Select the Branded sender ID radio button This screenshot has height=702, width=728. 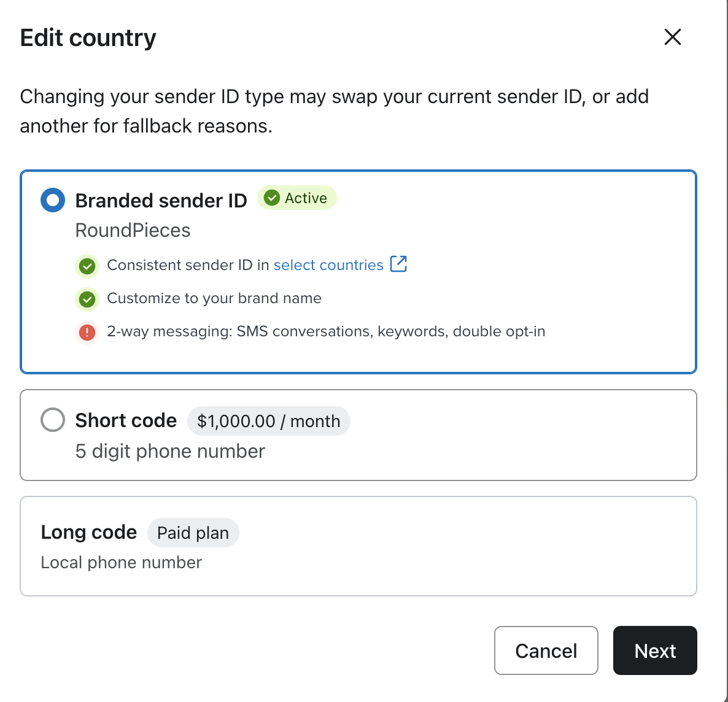53,199
